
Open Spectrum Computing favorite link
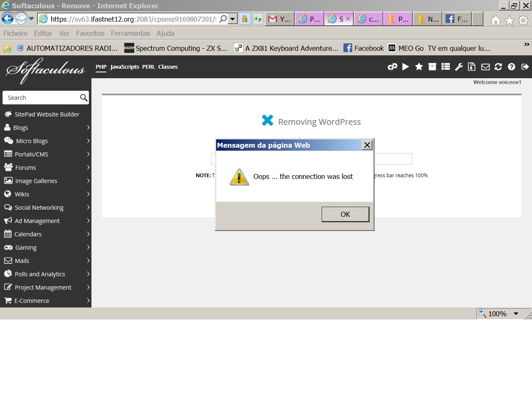pyautogui.click(x=176, y=48)
